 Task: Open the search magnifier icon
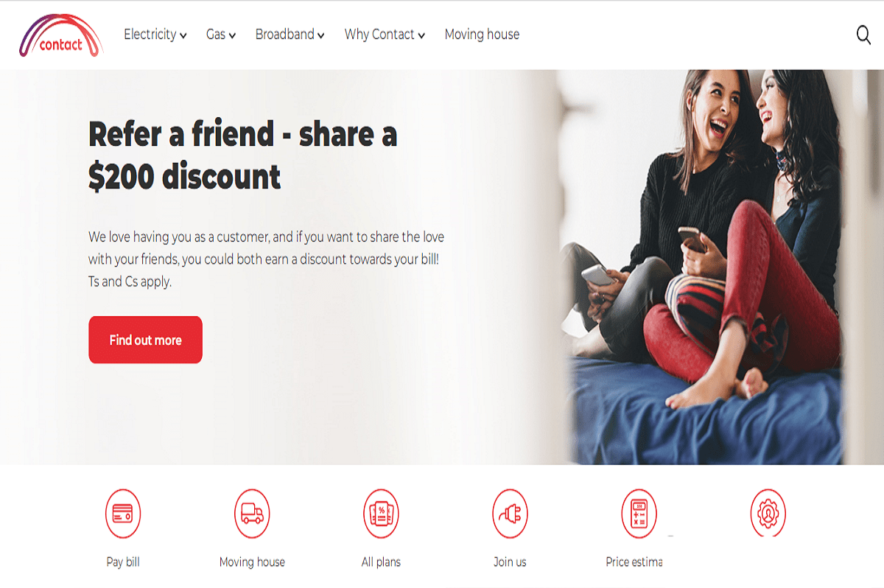pos(863,35)
